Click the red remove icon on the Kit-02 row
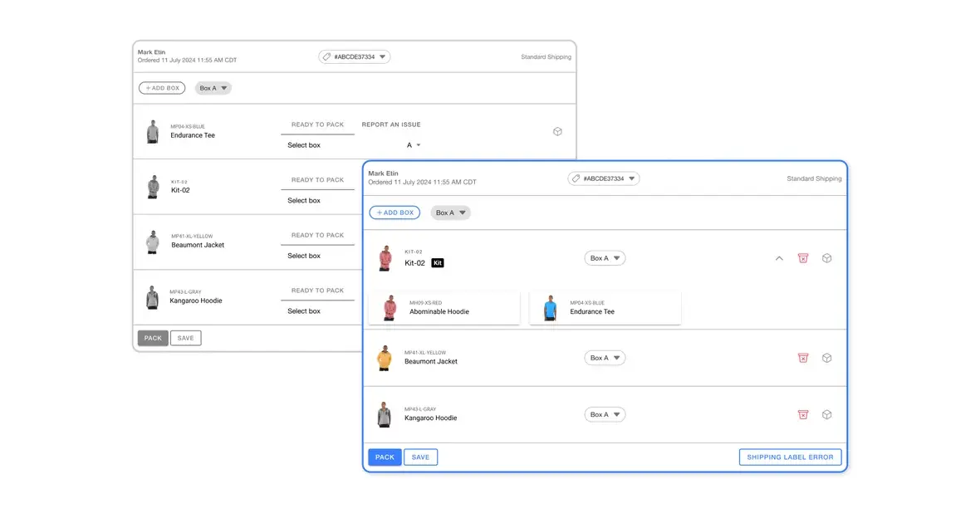 coord(803,258)
